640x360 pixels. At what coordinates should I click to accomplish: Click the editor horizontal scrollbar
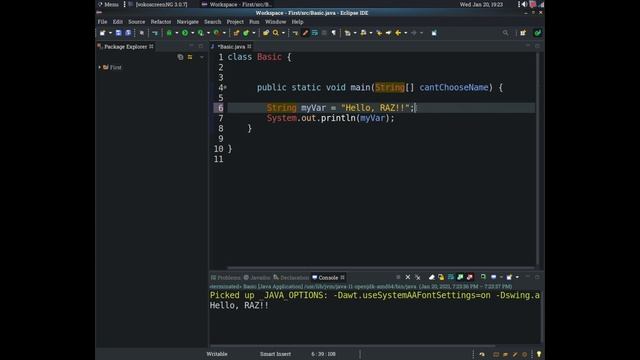click(380, 268)
